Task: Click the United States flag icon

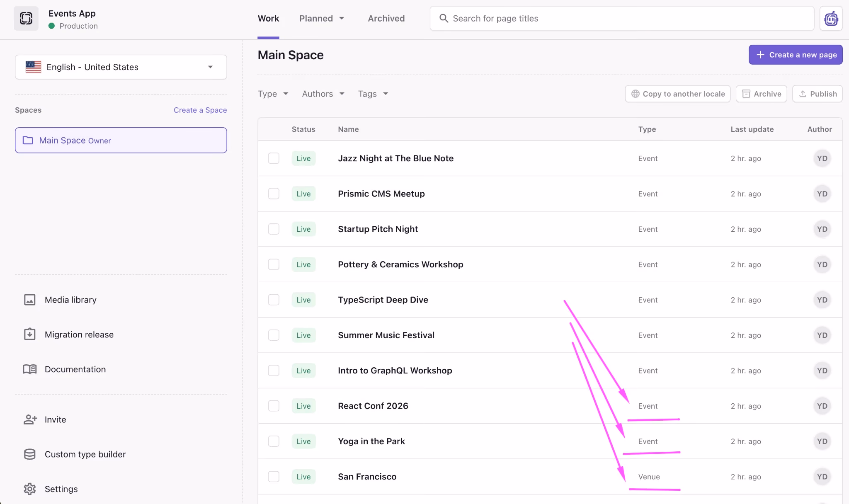Action: 33,67
